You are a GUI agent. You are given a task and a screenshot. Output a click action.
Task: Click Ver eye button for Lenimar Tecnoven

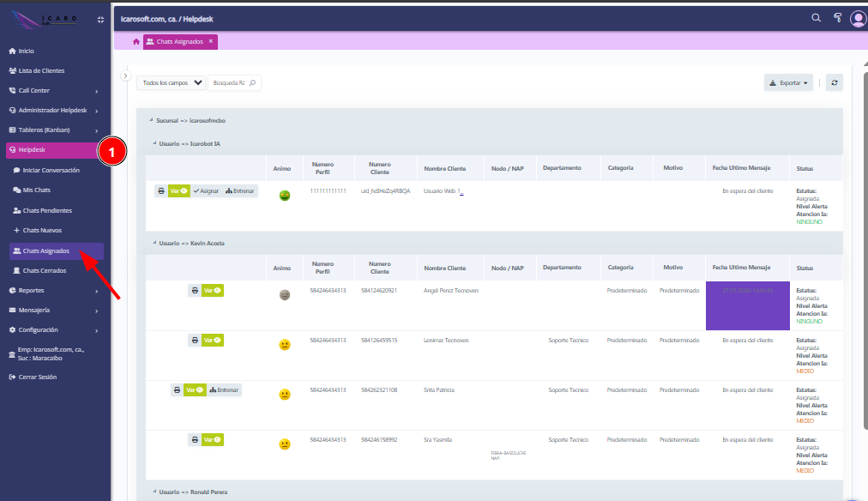(213, 341)
